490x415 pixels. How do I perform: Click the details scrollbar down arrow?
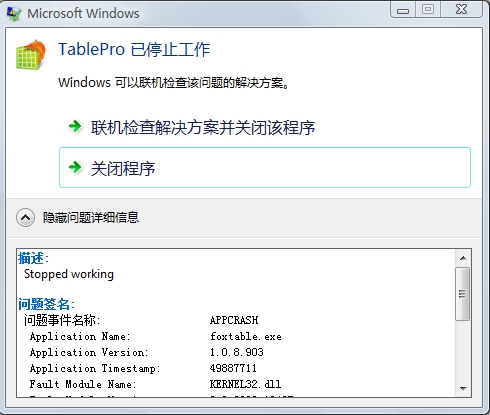463,388
